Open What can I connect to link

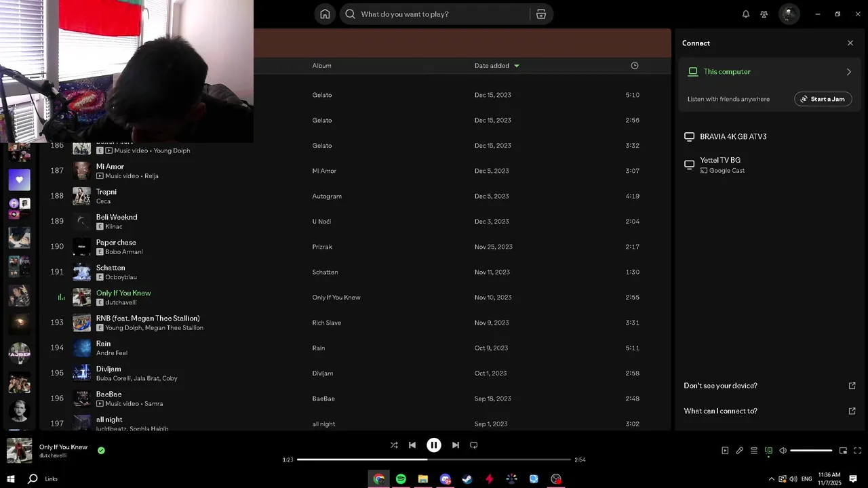pyautogui.click(x=769, y=411)
